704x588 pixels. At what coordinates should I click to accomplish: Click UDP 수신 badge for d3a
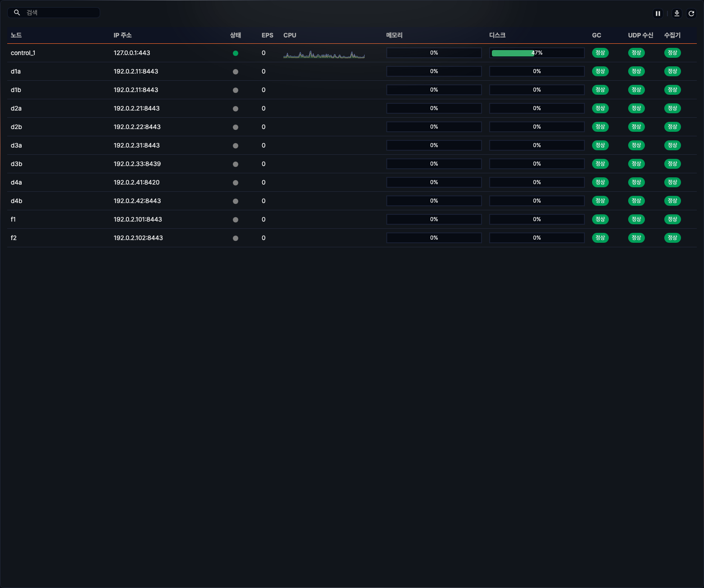click(x=636, y=145)
